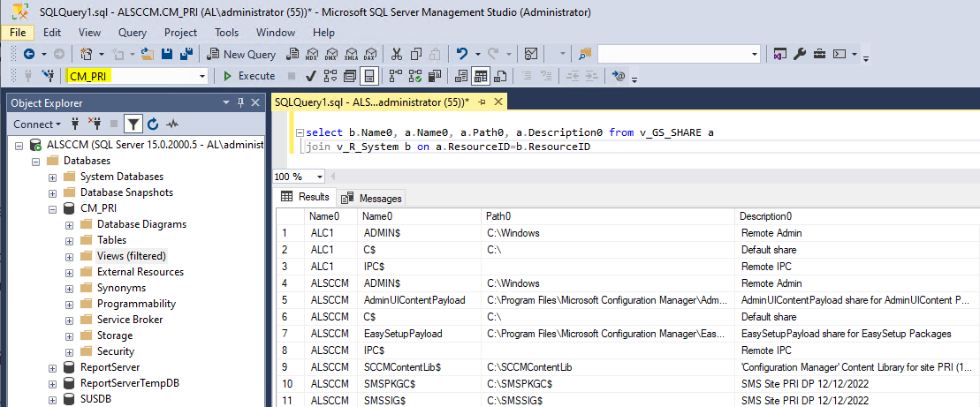Click the Find in Files icon

585,55
